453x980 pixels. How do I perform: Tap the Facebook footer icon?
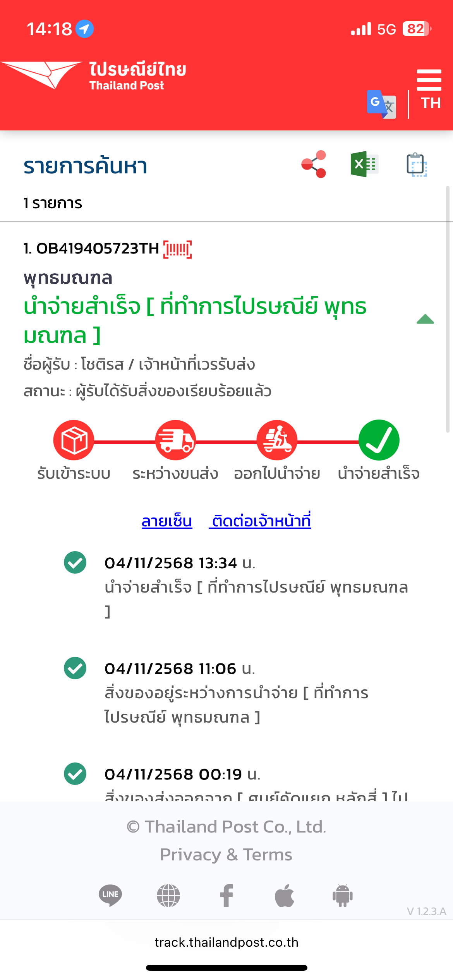tap(226, 895)
